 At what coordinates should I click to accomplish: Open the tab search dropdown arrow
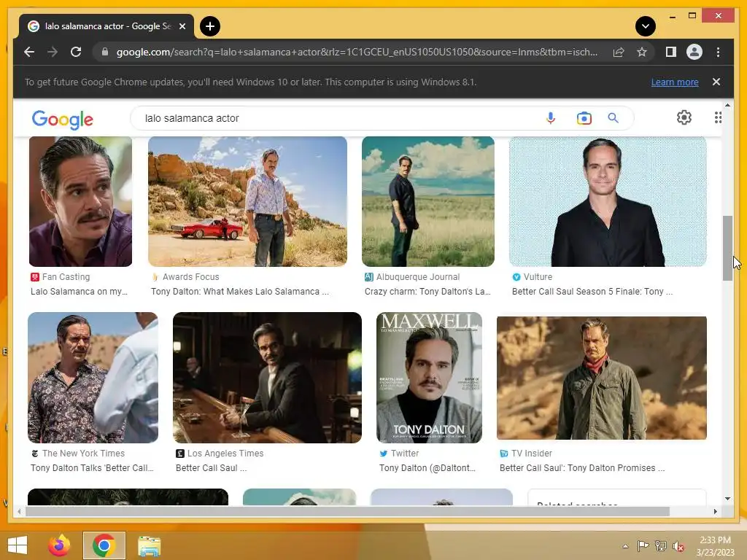pyautogui.click(x=646, y=26)
